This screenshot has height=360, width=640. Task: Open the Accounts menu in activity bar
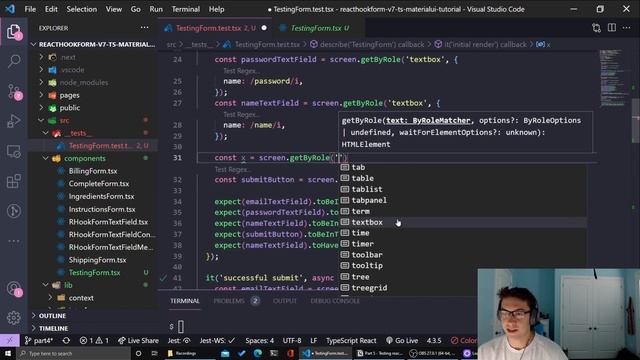click(14, 289)
